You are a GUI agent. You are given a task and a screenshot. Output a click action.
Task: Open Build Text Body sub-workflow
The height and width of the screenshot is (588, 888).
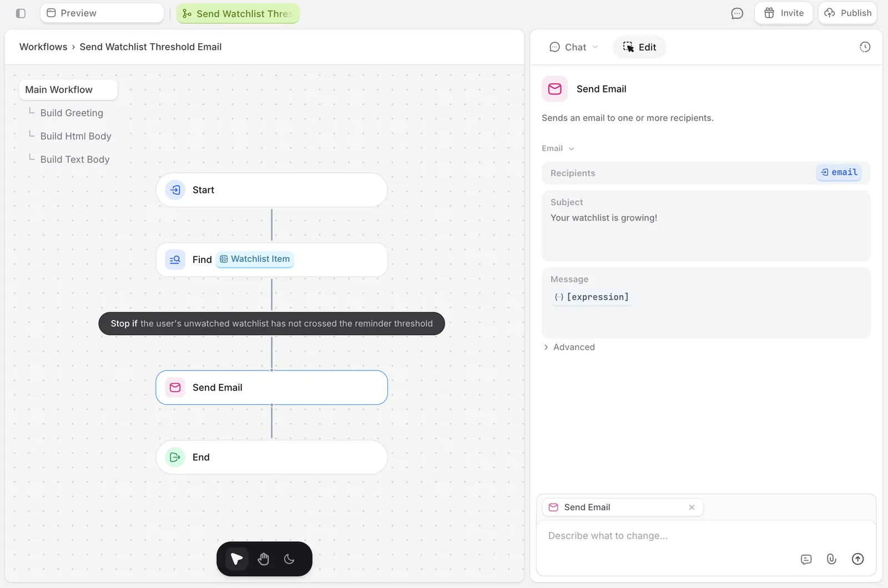75,159
